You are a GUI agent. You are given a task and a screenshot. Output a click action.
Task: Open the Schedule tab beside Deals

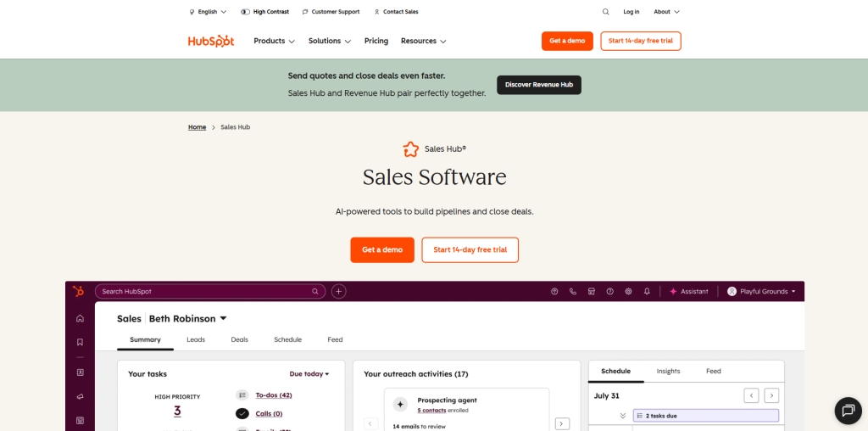point(288,339)
